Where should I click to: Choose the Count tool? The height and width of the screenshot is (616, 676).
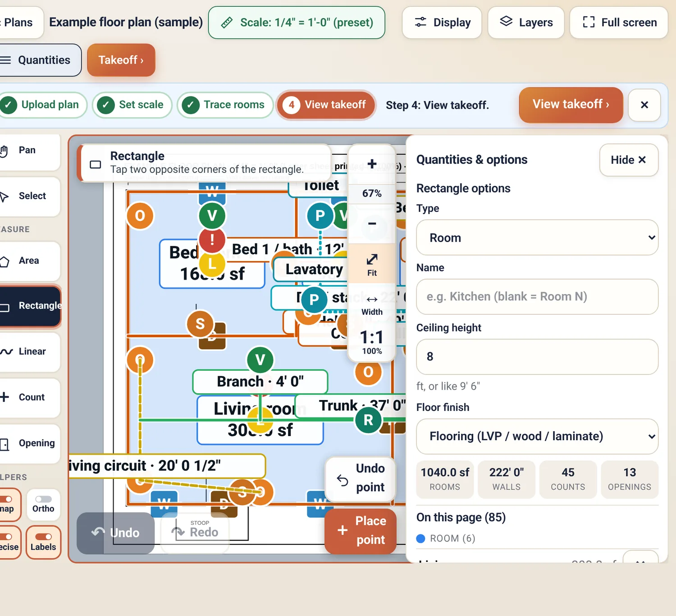click(x=29, y=398)
